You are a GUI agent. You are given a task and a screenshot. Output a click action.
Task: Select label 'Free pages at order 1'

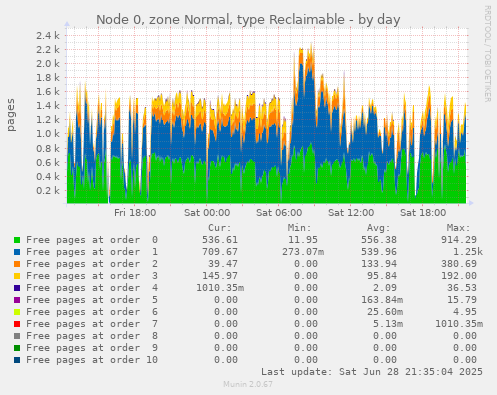click(x=92, y=252)
